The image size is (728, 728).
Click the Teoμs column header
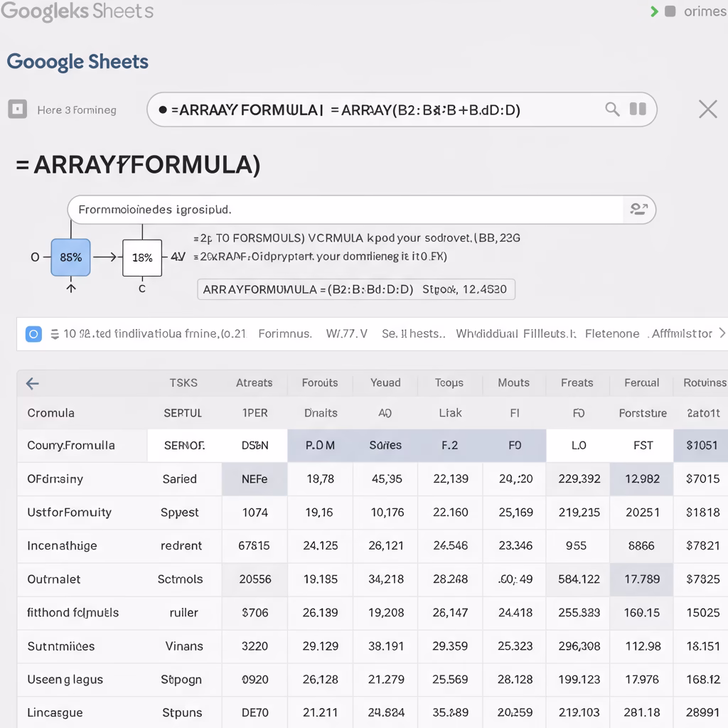click(449, 383)
